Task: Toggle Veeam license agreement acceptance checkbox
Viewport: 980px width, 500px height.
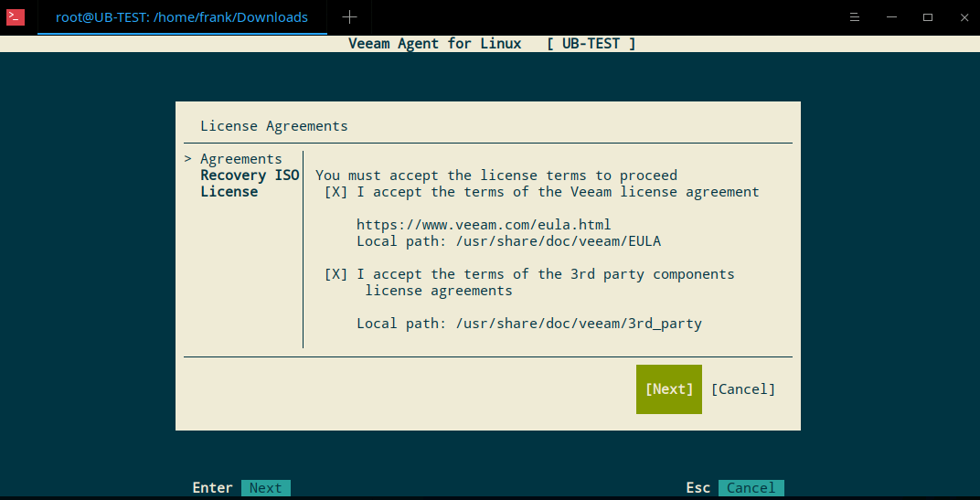Action: [336, 192]
